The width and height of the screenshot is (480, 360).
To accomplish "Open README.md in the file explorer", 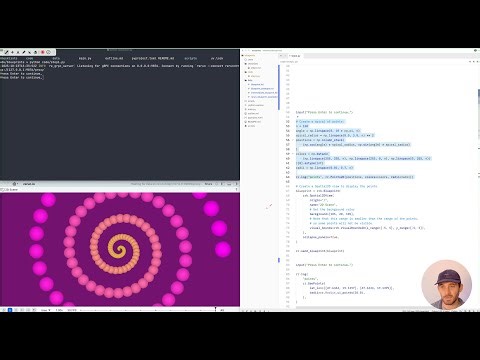I will 254,122.
